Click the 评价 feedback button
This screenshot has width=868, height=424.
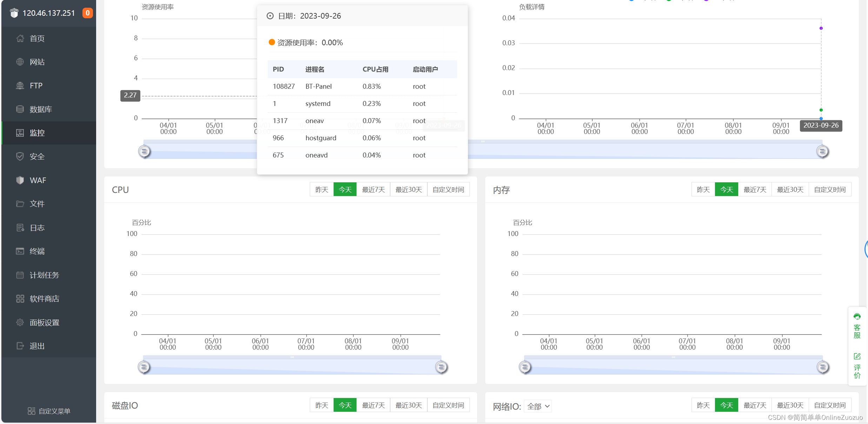click(857, 366)
